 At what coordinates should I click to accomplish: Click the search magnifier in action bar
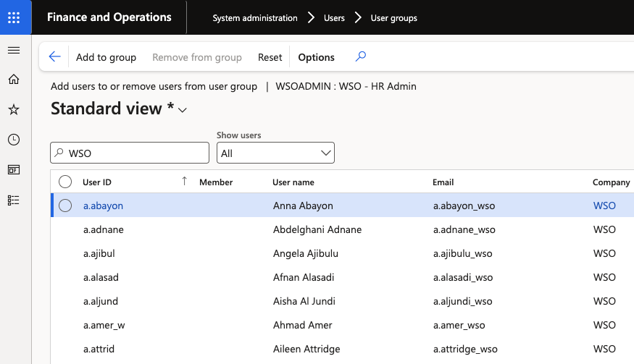tap(361, 56)
